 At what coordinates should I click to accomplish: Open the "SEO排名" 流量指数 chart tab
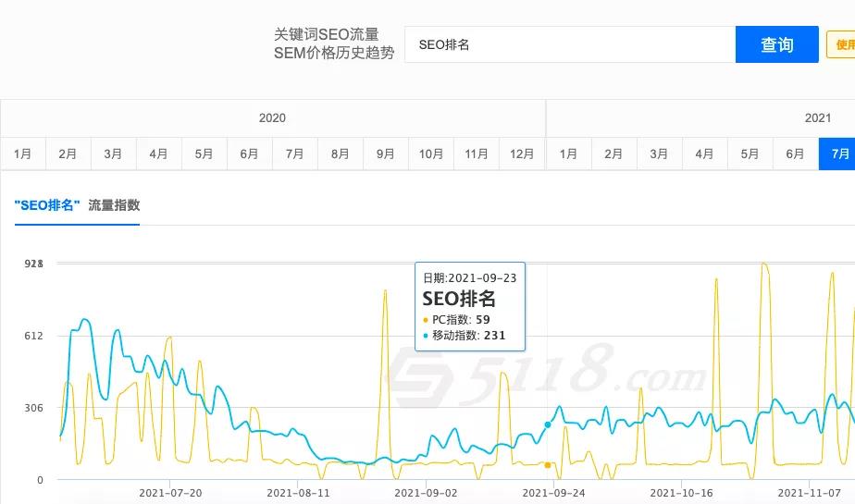pos(77,205)
